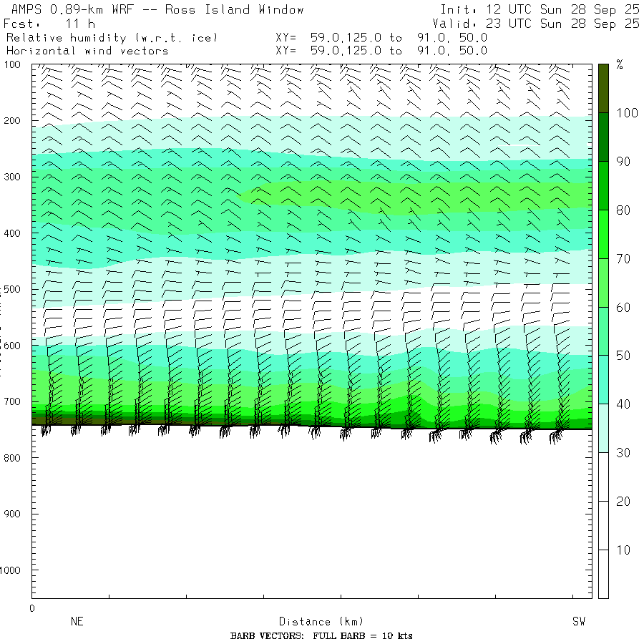Click the 'SW' endpoint label below the plot

tap(579, 621)
